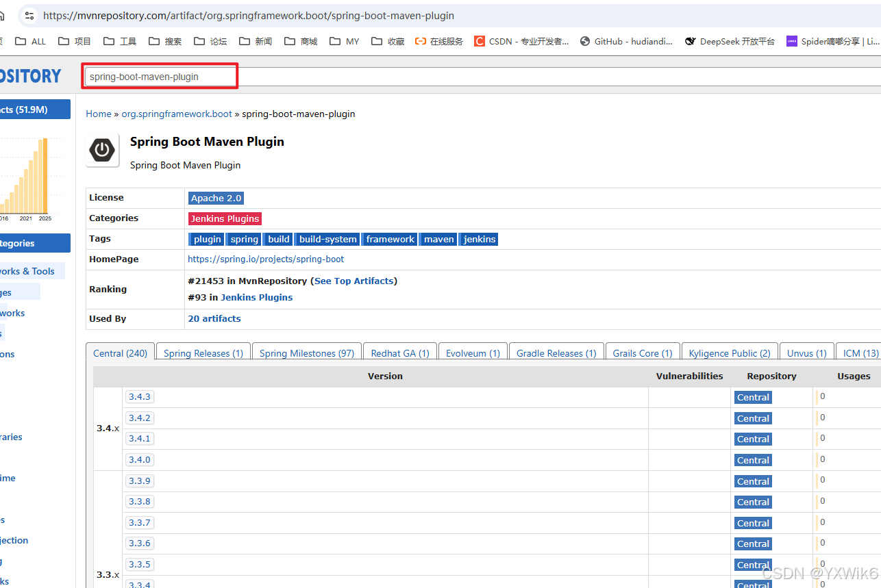Open the 工具 bookmarks folder
Viewport: 881px width, 588px height.
coord(120,41)
